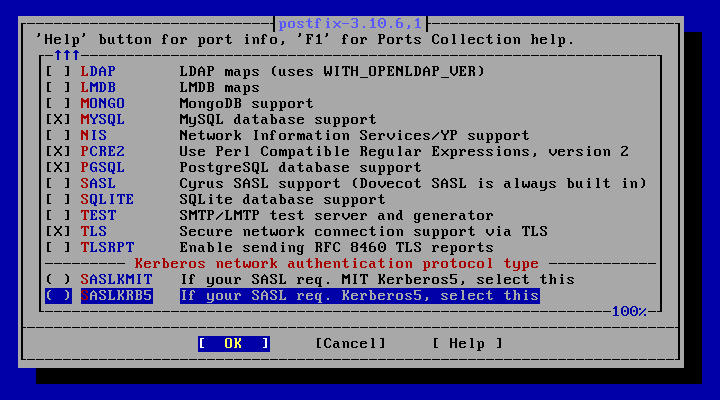Click 'SMTP/LMTP test server and generator' text
Image resolution: width=720 pixels, height=400 pixels.
(x=337, y=216)
